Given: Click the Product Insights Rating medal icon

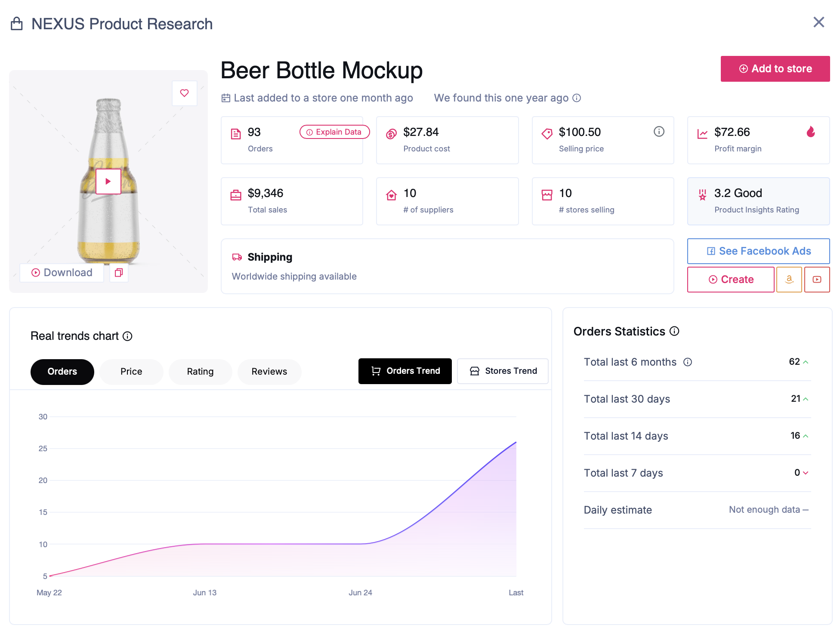Looking at the screenshot, I should point(702,195).
